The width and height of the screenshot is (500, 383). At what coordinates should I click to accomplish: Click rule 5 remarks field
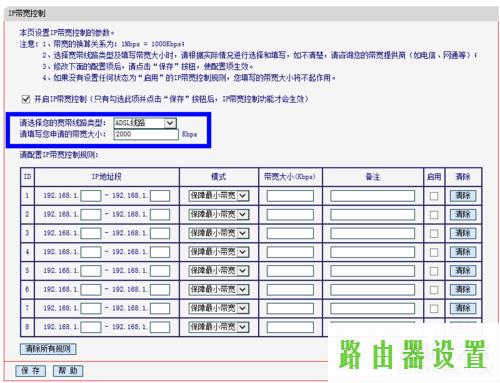[373, 271]
